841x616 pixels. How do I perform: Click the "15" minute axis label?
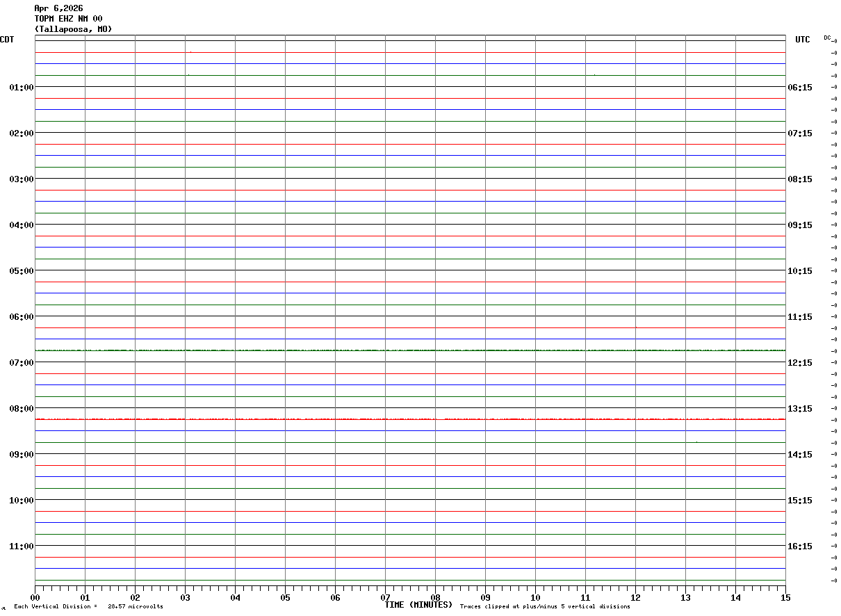click(785, 597)
